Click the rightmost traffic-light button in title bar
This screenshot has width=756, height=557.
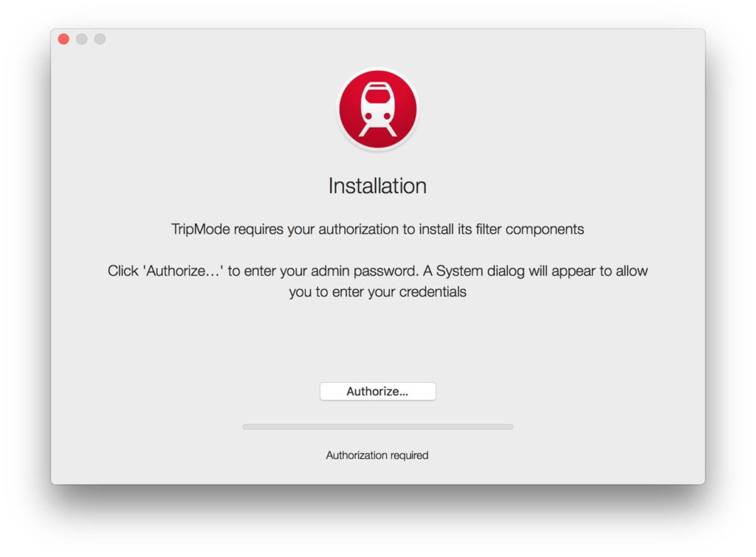point(100,39)
